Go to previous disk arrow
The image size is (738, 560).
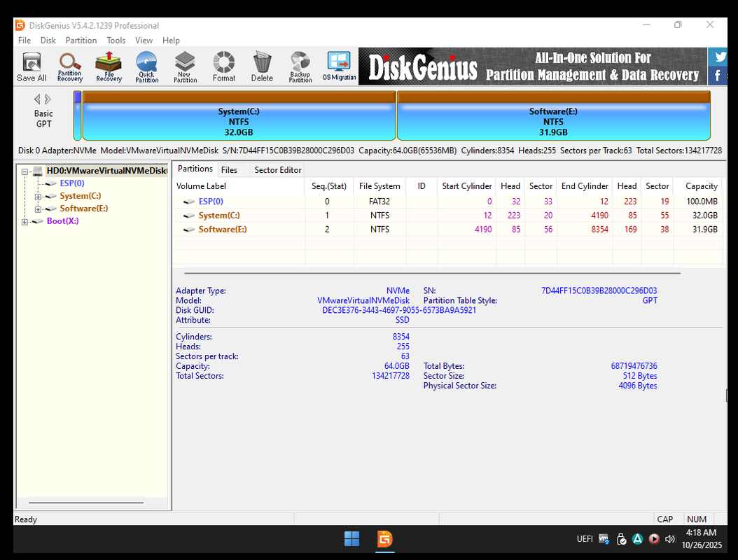tap(38, 99)
